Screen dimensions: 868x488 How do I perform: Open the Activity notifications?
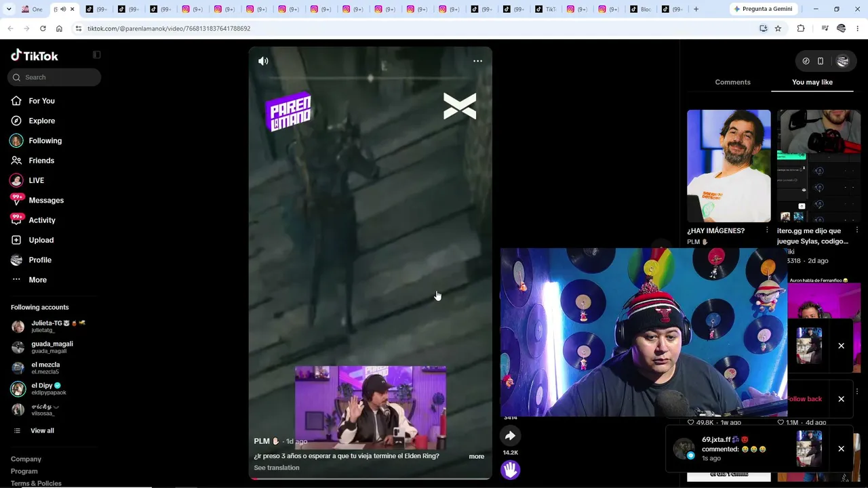(x=42, y=220)
